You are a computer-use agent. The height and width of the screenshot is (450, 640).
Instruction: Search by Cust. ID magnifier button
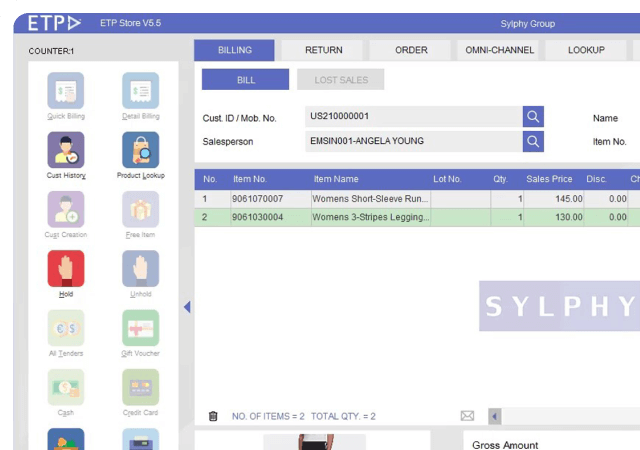tap(533, 117)
